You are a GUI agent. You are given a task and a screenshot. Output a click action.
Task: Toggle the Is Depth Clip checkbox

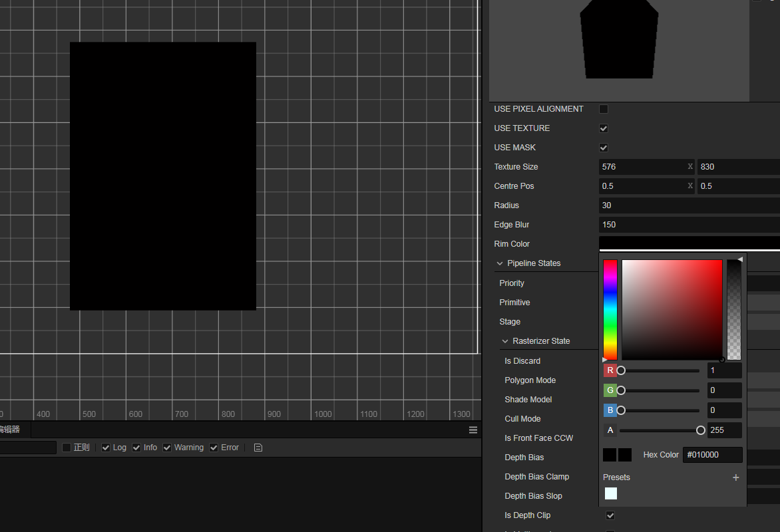pos(610,515)
